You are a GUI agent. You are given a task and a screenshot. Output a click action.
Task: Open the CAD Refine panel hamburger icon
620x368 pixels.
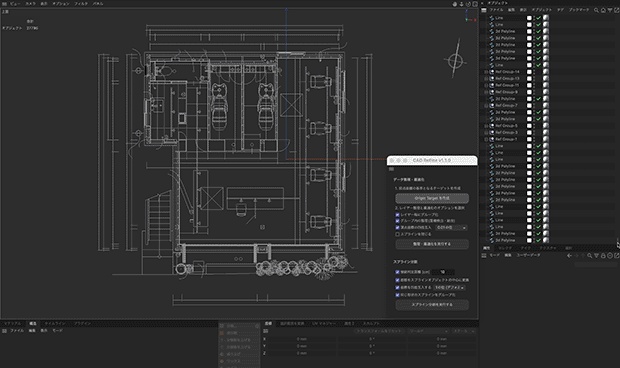[391, 169]
